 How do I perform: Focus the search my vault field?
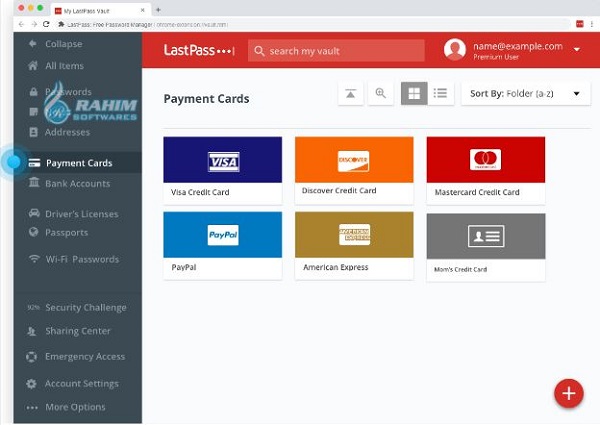pos(336,51)
